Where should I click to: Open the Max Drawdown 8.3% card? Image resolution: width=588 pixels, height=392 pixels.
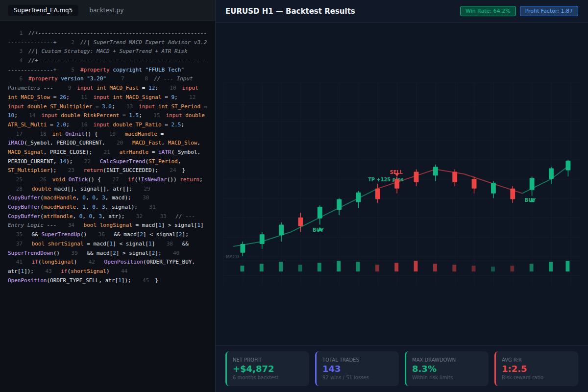pos(446,368)
